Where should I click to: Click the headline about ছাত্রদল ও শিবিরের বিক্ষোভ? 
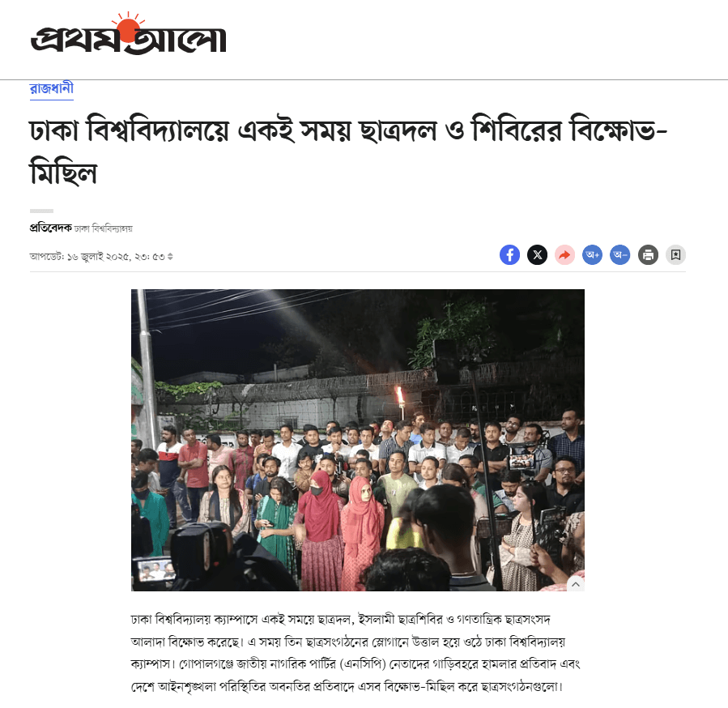(x=348, y=150)
